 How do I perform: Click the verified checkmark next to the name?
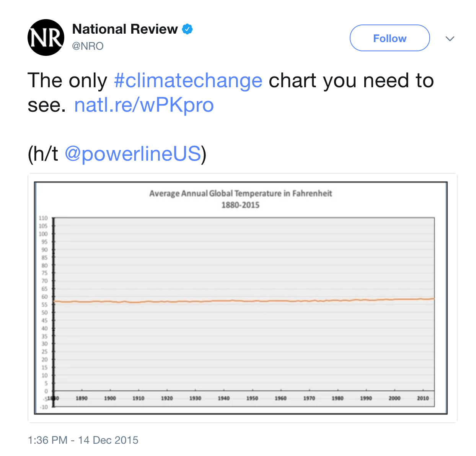(x=187, y=28)
